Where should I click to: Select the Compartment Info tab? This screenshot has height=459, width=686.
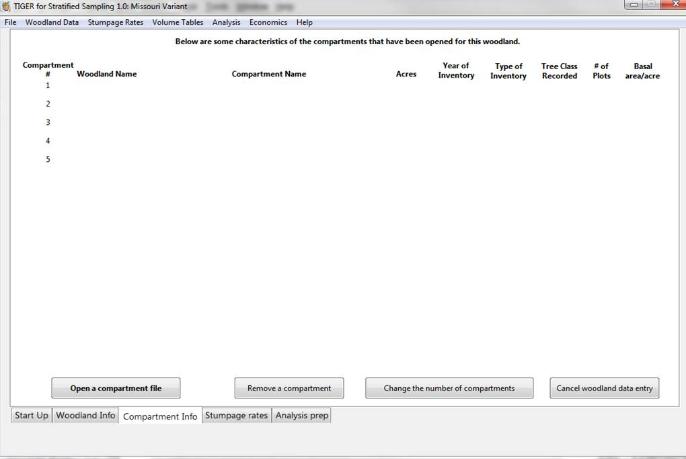click(160, 416)
